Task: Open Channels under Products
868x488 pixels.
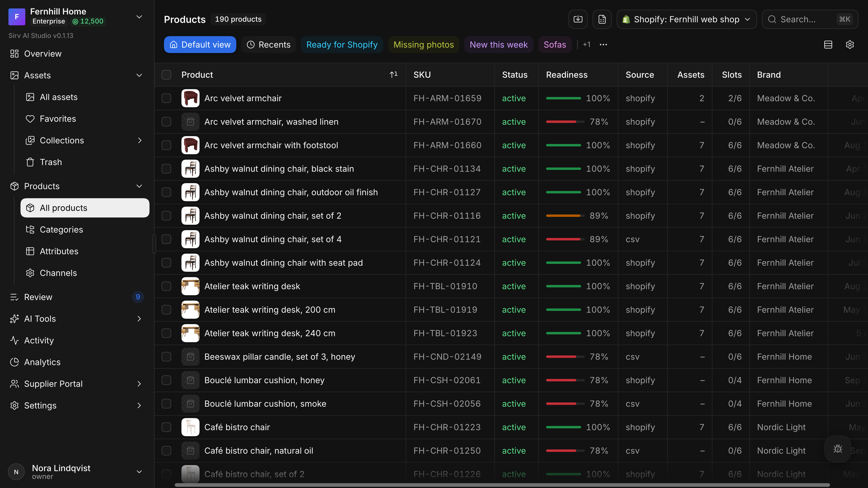Action: click(x=85, y=273)
